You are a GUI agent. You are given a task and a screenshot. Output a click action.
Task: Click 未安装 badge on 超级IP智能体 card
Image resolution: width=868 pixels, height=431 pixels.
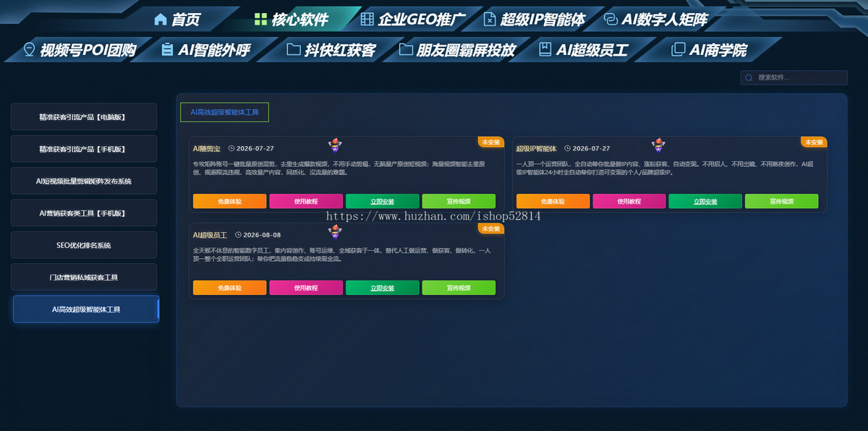814,142
